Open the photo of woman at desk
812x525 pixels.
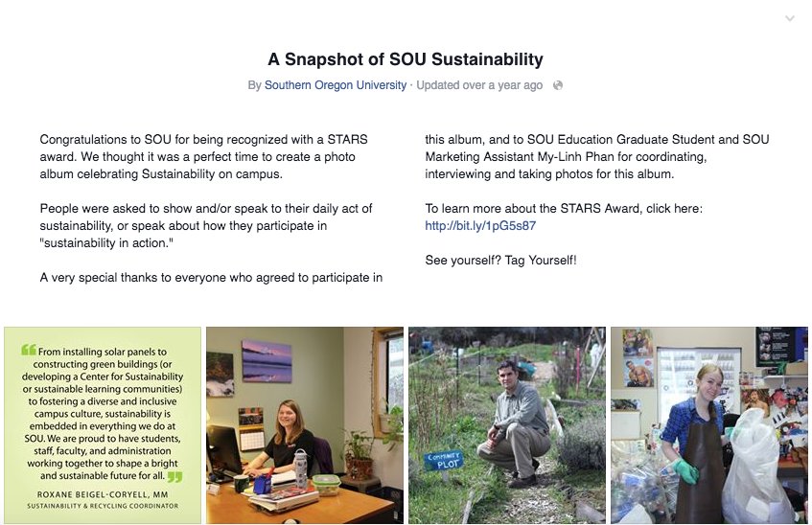[x=305, y=425]
